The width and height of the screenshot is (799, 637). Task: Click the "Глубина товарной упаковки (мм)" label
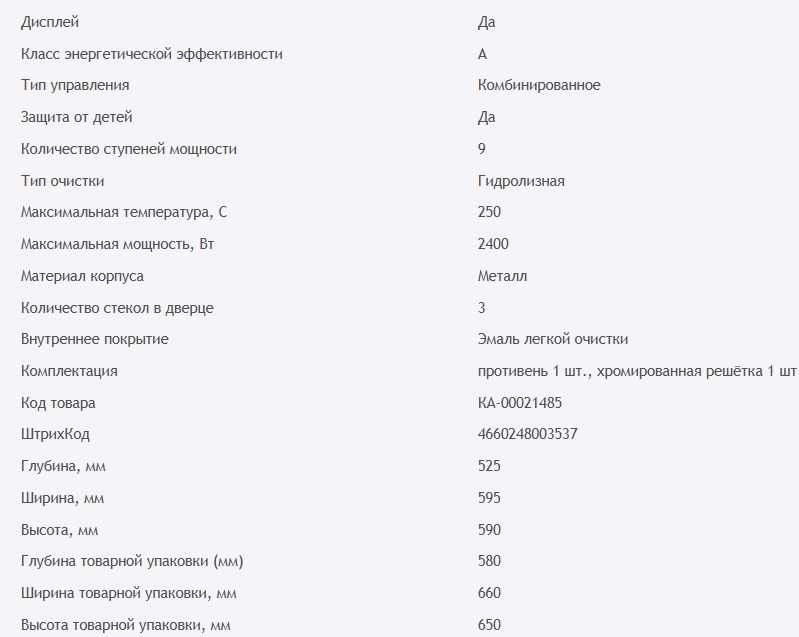pos(132,561)
